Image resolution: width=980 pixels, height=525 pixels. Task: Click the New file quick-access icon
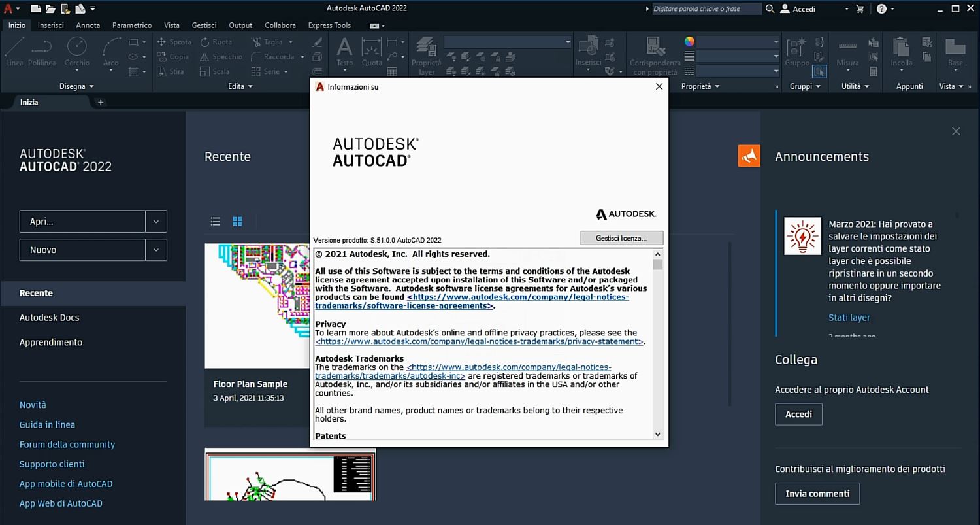[x=36, y=8]
